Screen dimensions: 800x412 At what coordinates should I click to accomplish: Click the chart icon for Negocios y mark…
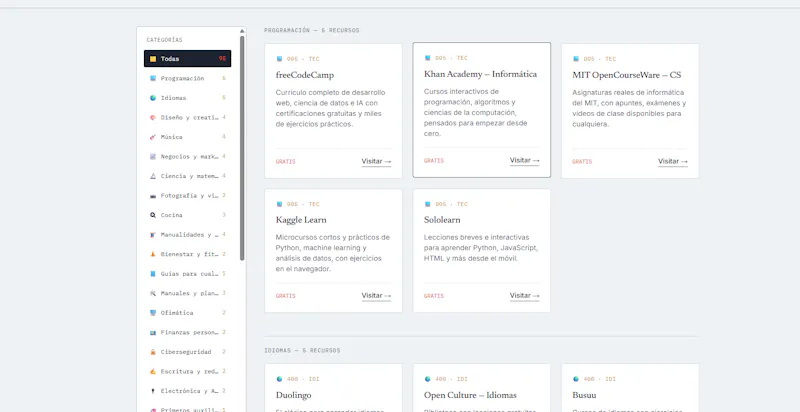tap(153, 157)
